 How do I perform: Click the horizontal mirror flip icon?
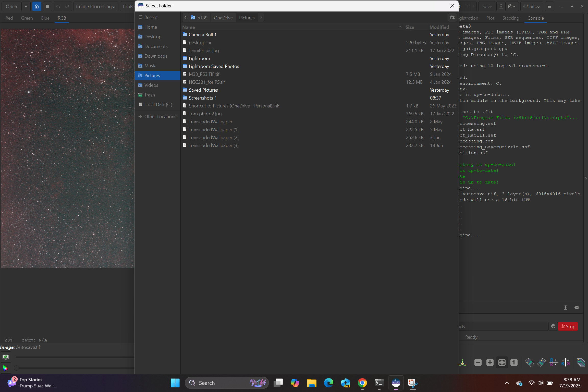(565, 363)
